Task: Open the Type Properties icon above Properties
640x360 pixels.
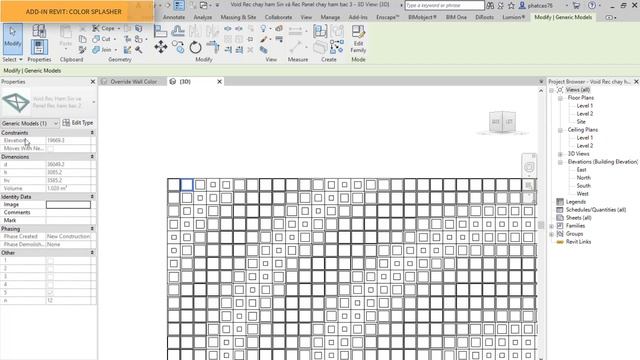Action: [x=39, y=30]
